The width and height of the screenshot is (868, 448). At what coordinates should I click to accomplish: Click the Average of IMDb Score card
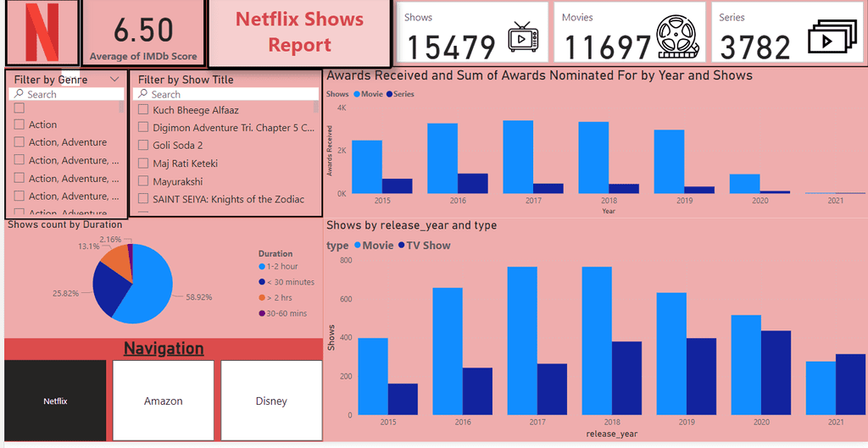tap(143, 33)
